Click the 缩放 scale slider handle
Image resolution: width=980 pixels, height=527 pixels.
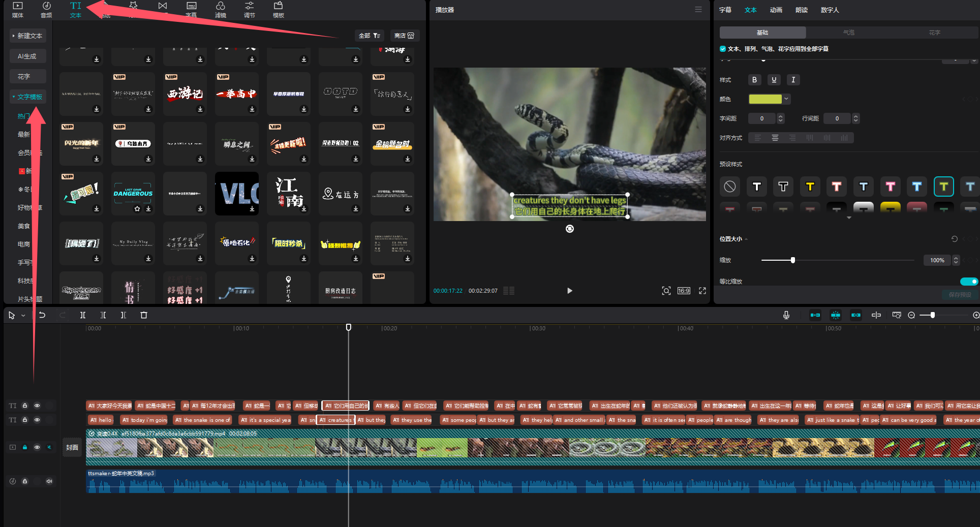coord(793,260)
